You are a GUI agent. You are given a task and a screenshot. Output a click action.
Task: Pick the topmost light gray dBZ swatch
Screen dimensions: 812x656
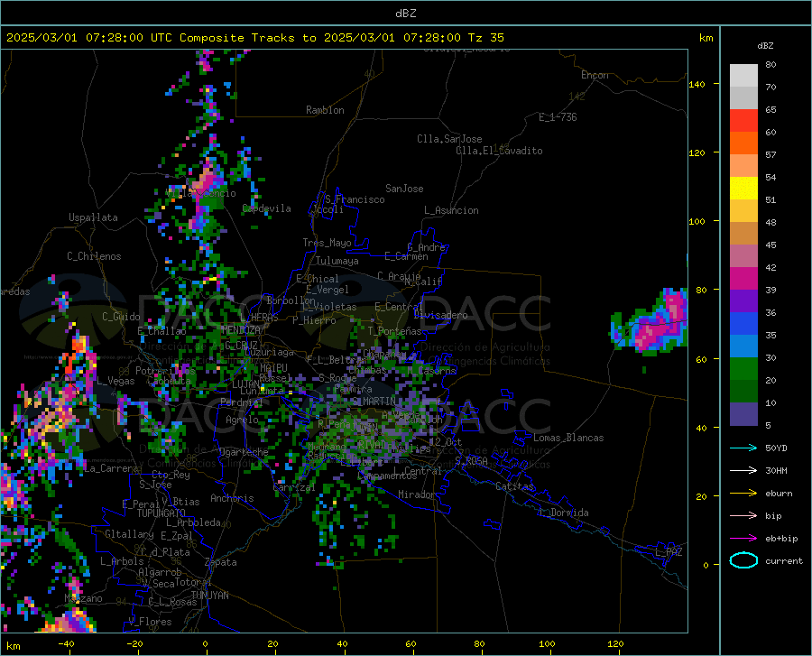point(743,76)
